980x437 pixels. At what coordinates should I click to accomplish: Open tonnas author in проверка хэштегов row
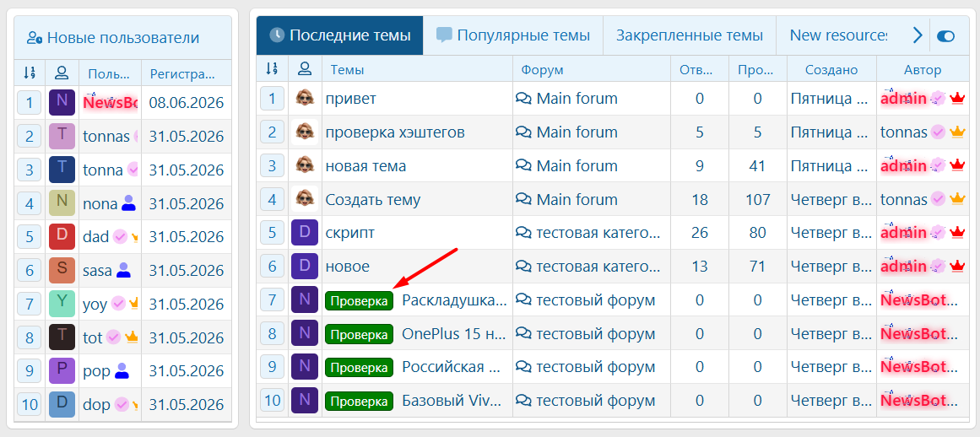pyautogui.click(x=904, y=132)
